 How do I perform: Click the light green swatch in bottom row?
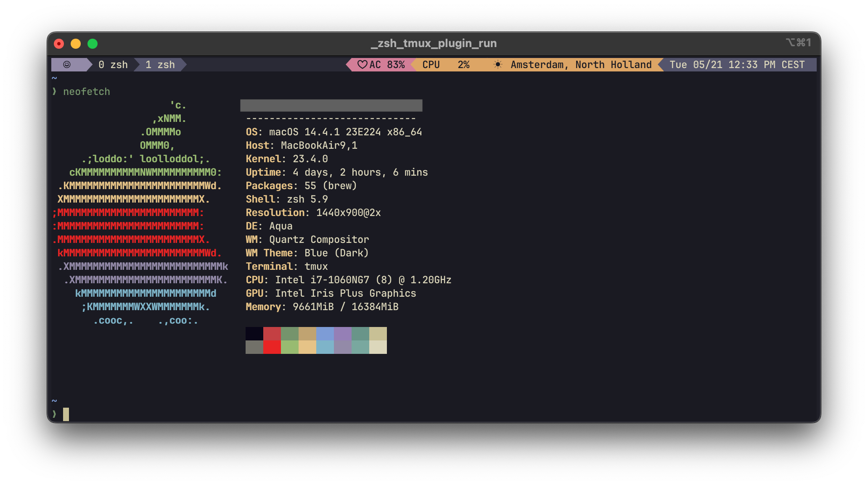pos(290,347)
